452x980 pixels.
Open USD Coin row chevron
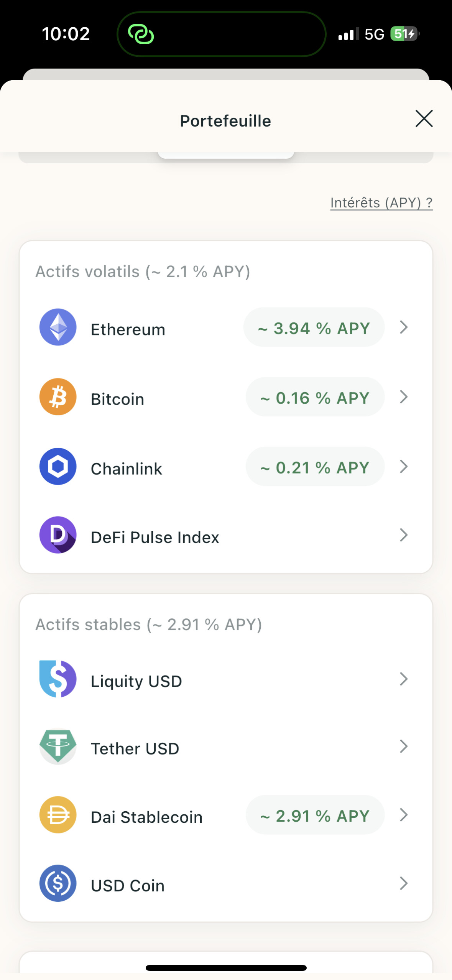coord(403,883)
